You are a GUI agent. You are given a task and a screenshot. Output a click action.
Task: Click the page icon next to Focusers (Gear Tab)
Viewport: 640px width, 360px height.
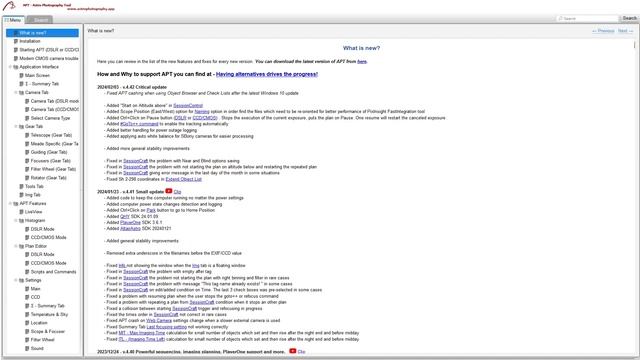coord(27,161)
